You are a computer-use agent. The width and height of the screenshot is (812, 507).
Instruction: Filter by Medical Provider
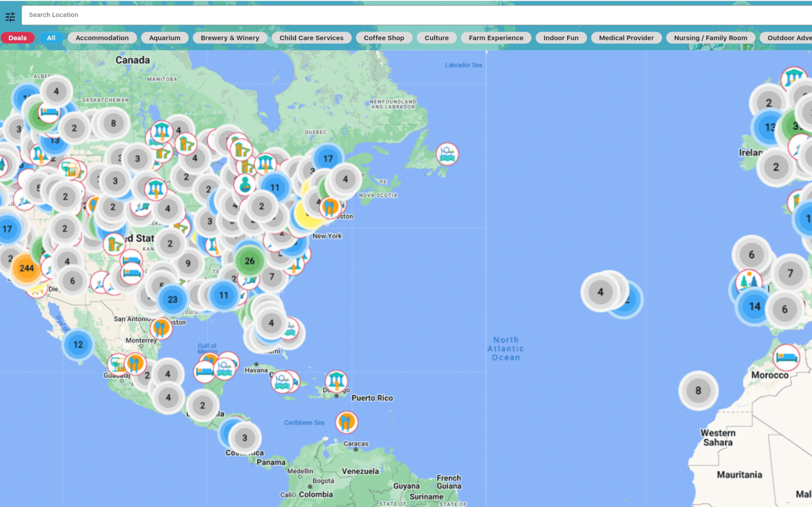[x=626, y=38]
